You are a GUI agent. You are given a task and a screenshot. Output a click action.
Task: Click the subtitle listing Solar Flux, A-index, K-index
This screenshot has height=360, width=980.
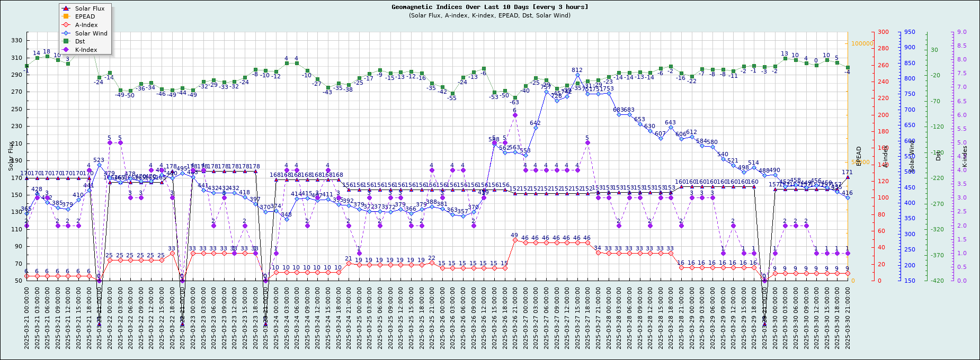tap(489, 15)
